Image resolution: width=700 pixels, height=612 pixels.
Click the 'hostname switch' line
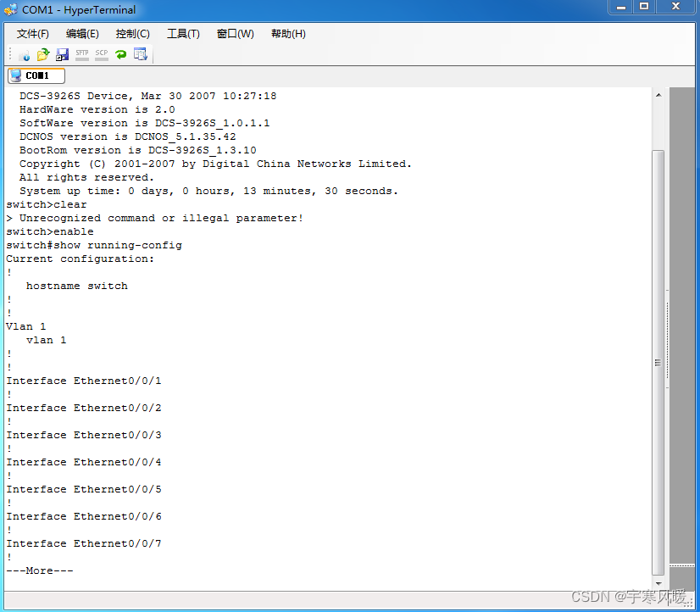click(x=77, y=287)
